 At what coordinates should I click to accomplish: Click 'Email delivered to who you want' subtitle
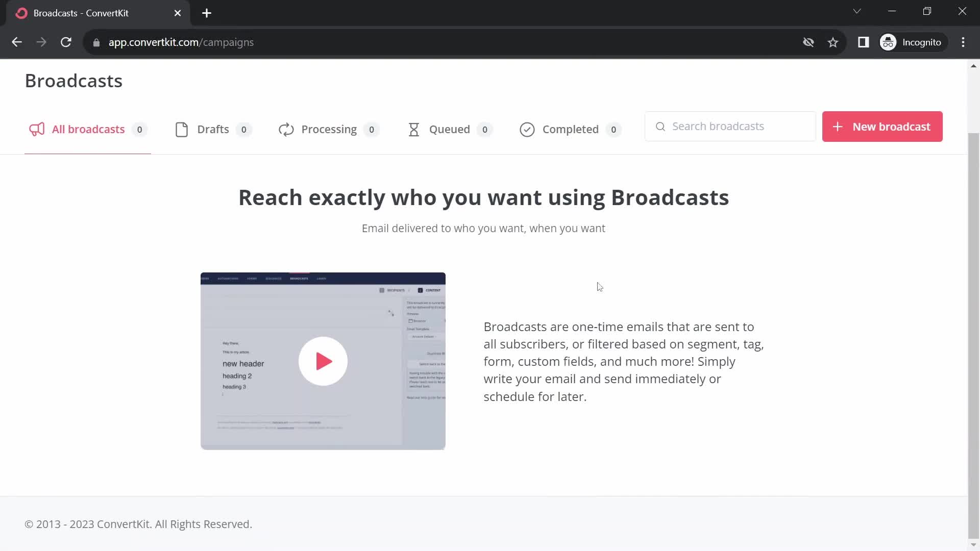(483, 229)
